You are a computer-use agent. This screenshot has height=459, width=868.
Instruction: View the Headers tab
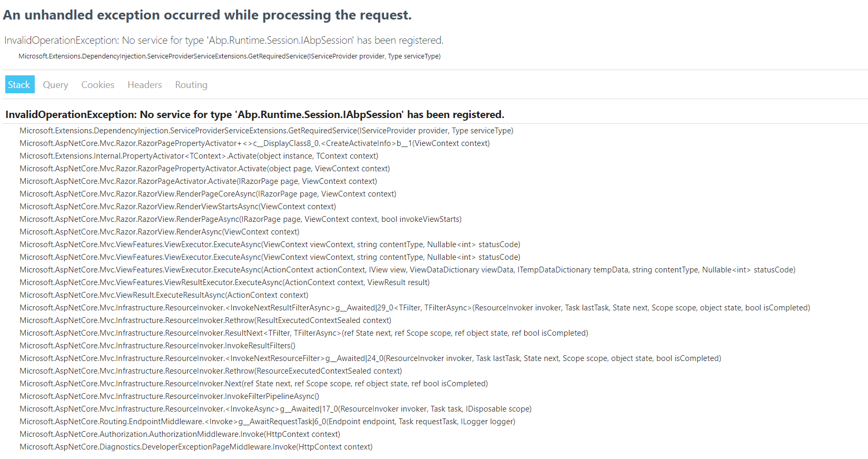pos(144,84)
